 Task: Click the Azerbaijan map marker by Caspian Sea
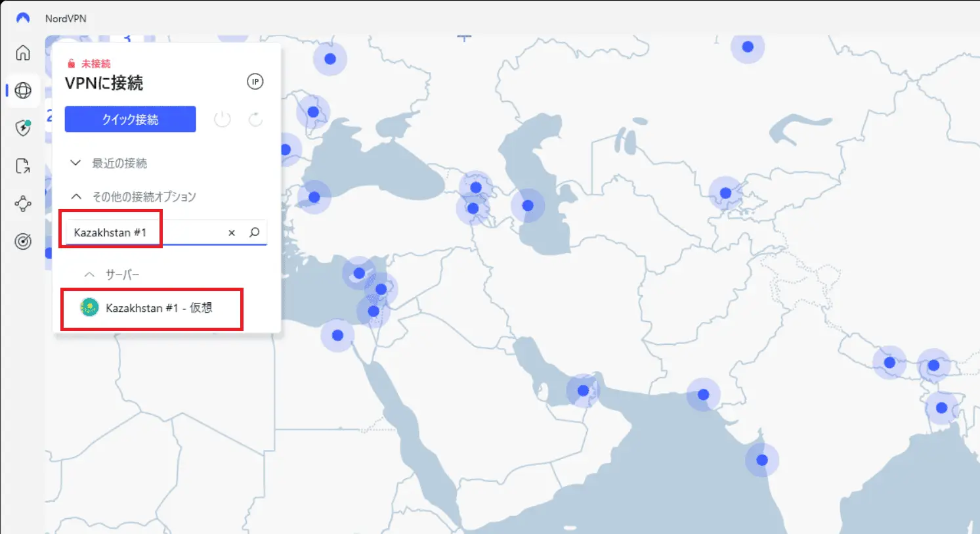click(528, 206)
